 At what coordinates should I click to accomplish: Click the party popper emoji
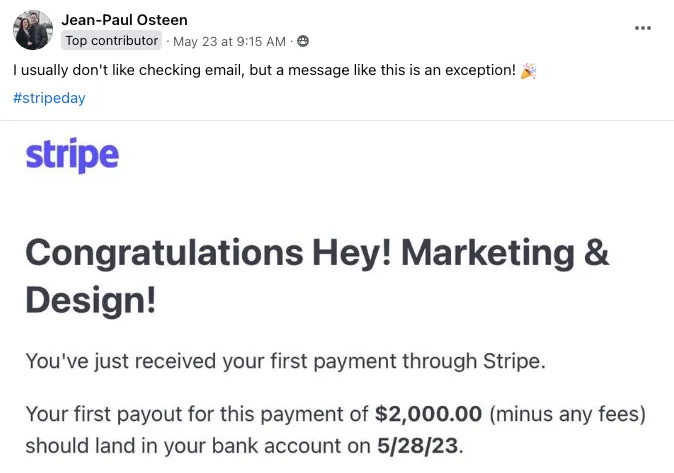pos(528,71)
